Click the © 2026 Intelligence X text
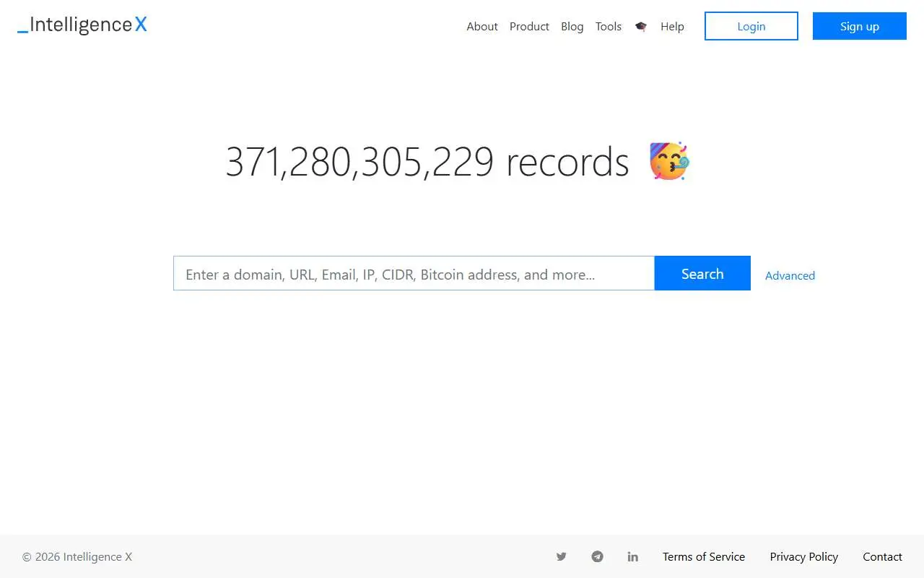Image resolution: width=924 pixels, height=578 pixels. pyautogui.click(x=77, y=556)
